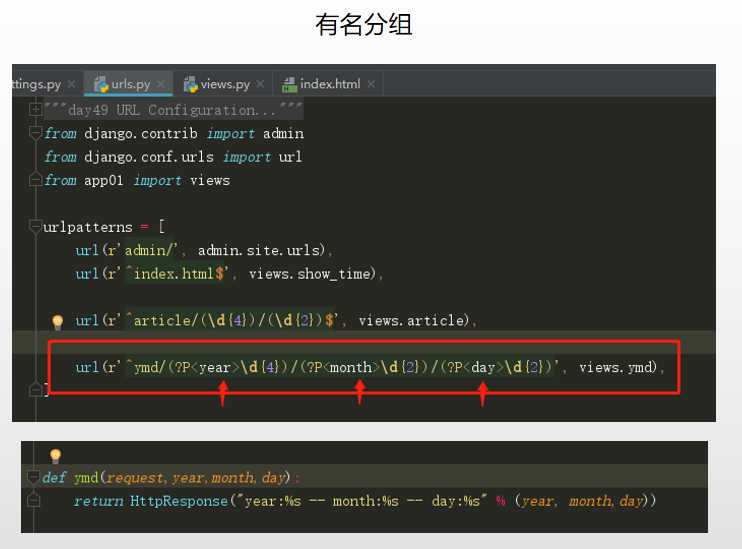Image resolution: width=742 pixels, height=549 pixels.
Task: Click the text 'views.show_time'
Action: tap(312, 274)
